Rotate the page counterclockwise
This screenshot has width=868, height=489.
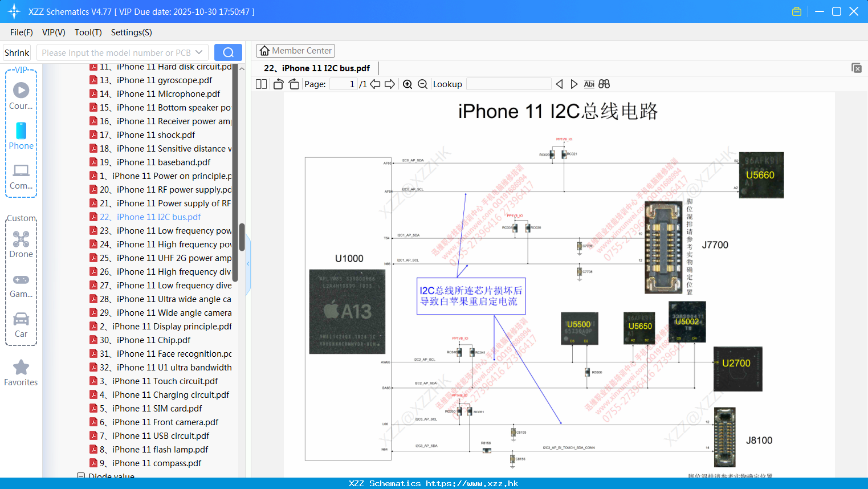[278, 84]
